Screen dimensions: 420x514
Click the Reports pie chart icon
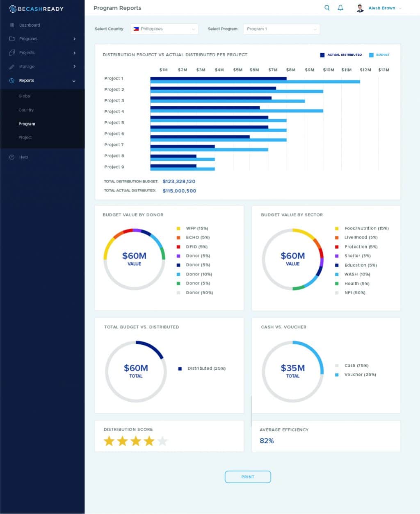12,80
